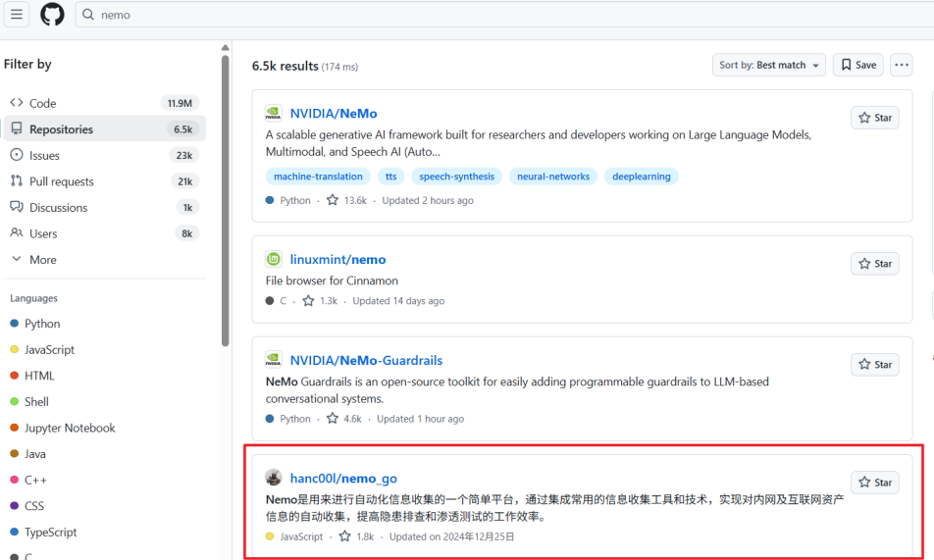This screenshot has height=560, width=934.
Task: Click the JavaScript yellow color dot in Languages
Action: tap(15, 350)
